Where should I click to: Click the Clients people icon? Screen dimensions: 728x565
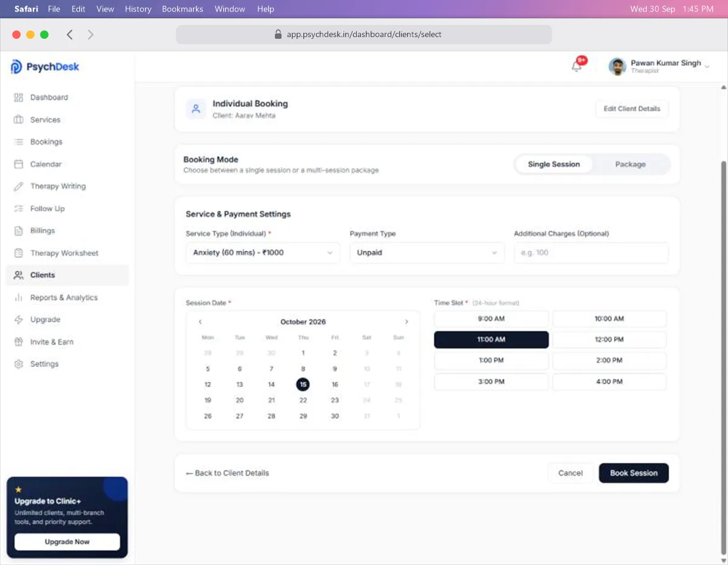(x=18, y=275)
